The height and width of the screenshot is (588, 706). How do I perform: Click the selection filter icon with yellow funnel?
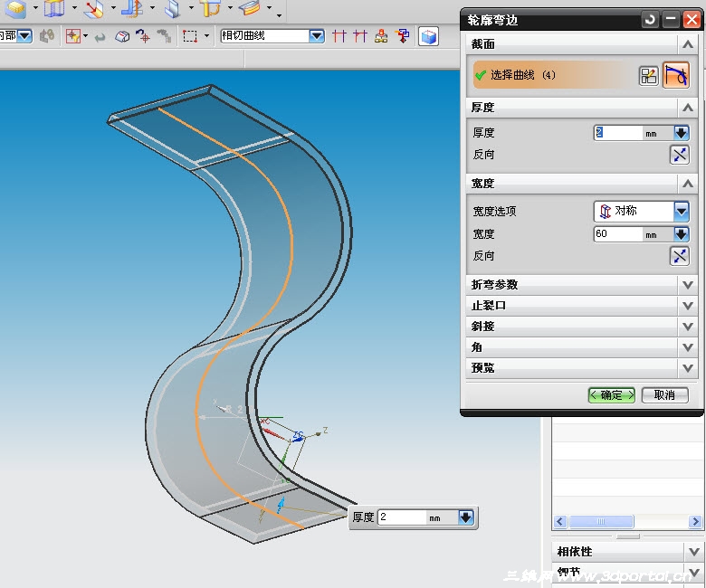(73, 36)
